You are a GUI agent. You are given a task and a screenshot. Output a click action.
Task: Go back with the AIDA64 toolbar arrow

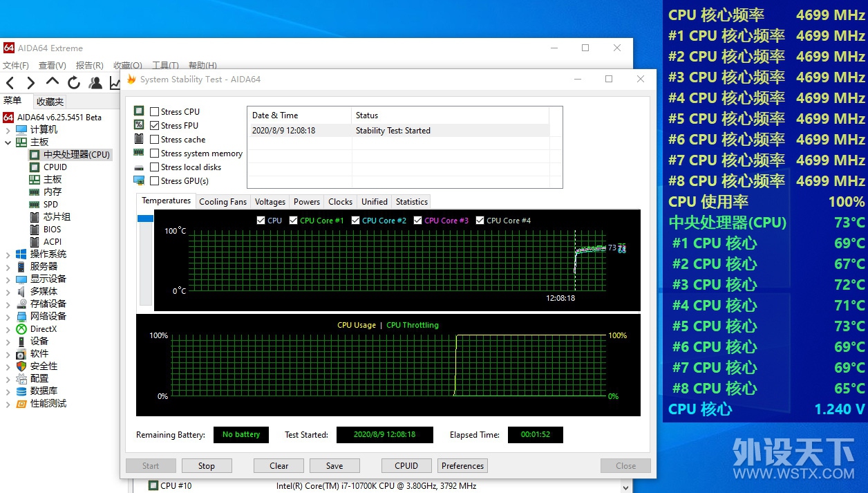(x=10, y=83)
